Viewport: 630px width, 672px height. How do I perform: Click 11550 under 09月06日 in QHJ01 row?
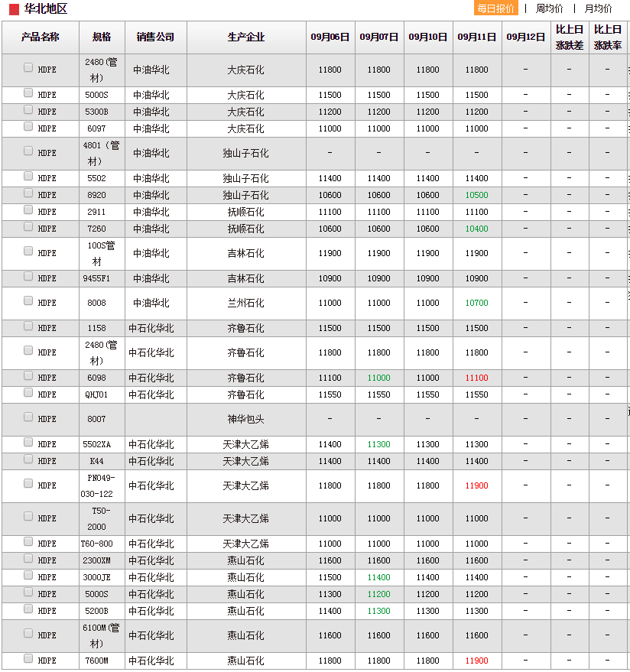pyautogui.click(x=330, y=394)
